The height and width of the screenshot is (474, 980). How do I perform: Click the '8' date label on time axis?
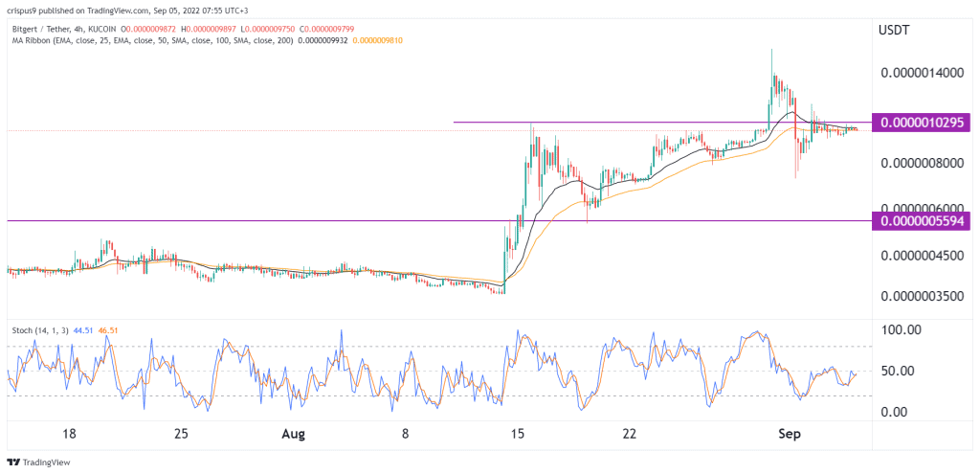point(406,434)
